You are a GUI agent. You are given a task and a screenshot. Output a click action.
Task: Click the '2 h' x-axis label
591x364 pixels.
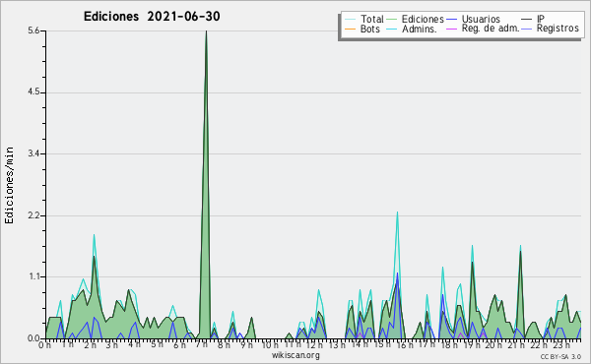click(x=90, y=345)
